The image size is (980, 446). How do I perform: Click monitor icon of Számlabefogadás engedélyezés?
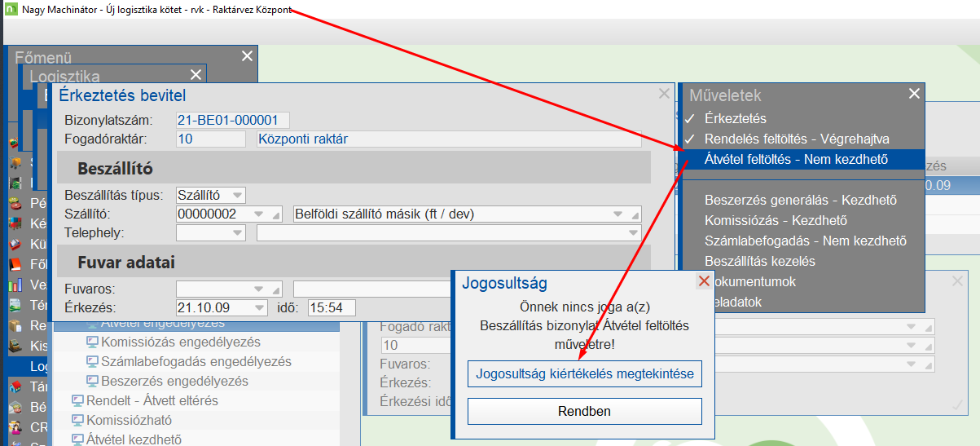tap(92, 362)
